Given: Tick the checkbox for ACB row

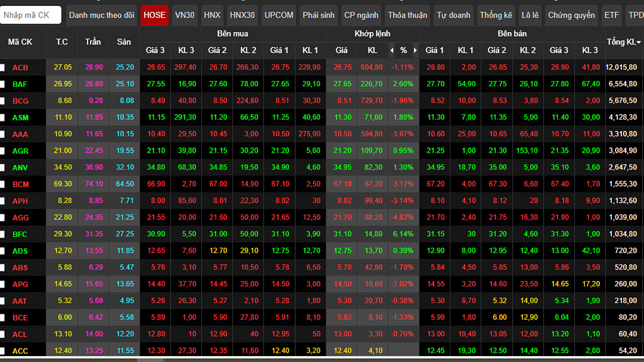Looking at the screenshot, I should tap(3, 68).
